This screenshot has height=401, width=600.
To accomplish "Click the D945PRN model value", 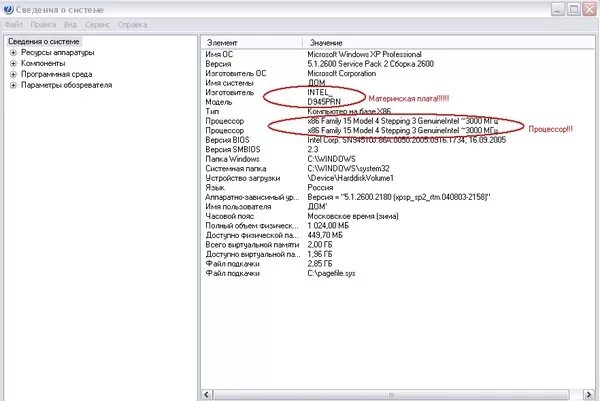I will [x=324, y=102].
